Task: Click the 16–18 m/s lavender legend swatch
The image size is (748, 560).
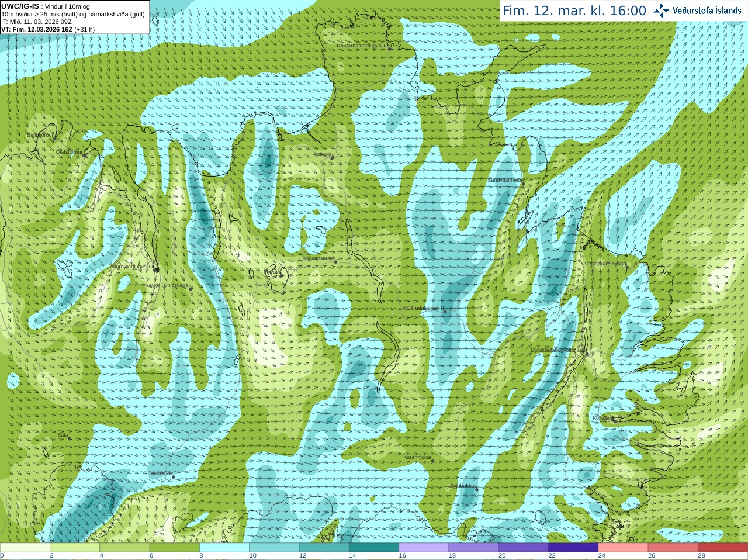Action: (424, 548)
